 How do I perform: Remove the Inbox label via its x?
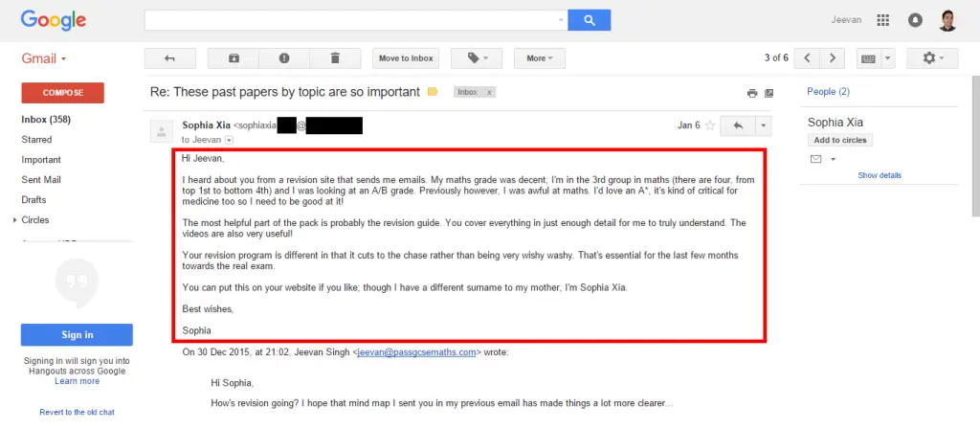(x=489, y=93)
